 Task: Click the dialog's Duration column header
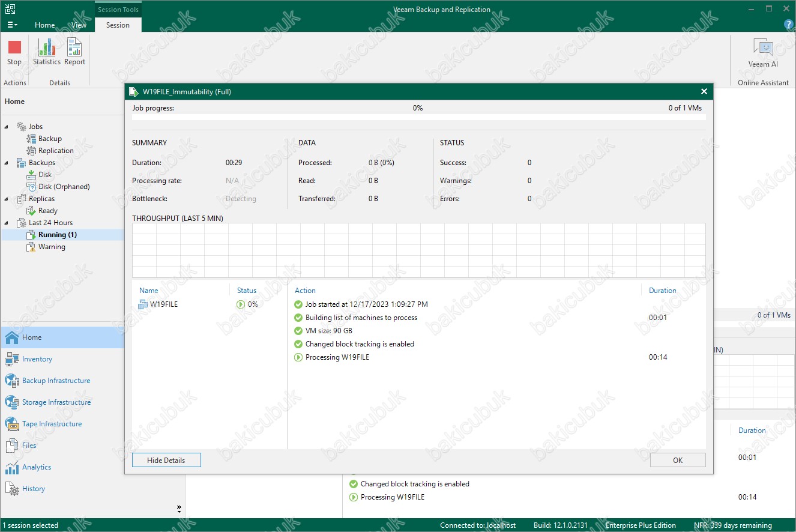pos(663,291)
